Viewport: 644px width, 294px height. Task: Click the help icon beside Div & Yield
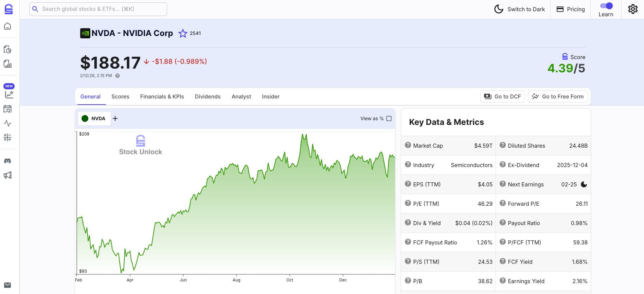[408, 223]
